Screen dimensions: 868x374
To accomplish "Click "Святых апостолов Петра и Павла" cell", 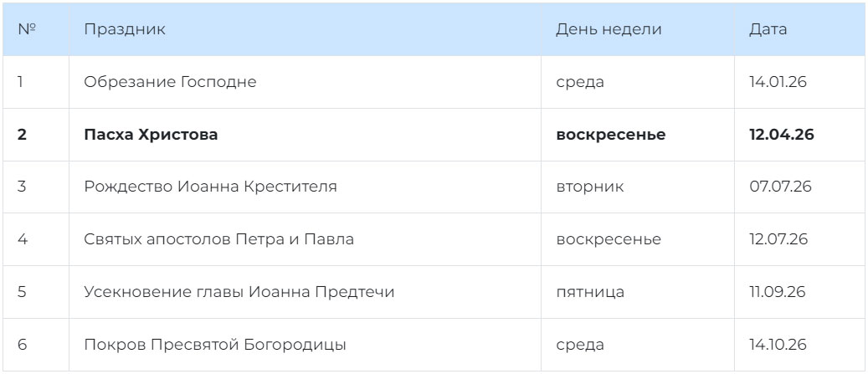I will pyautogui.click(x=218, y=239).
